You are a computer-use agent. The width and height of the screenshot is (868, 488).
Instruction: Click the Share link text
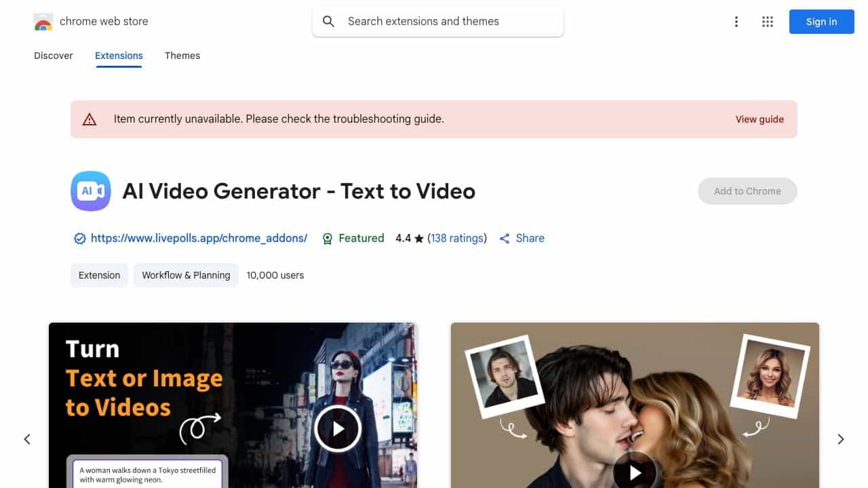click(x=530, y=239)
